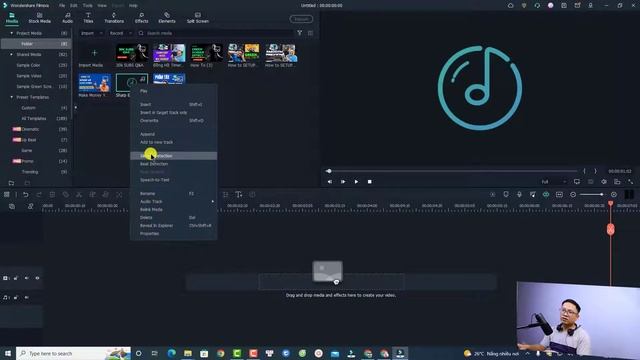The width and height of the screenshot is (640, 360).
Task: Switch to the Titles tab
Action: 88,18
